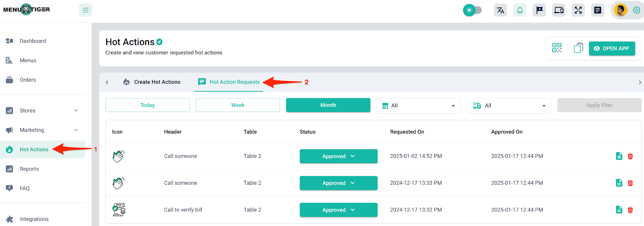Click the verified badge beside Hot Actions title
The image size is (644, 226).
159,42
